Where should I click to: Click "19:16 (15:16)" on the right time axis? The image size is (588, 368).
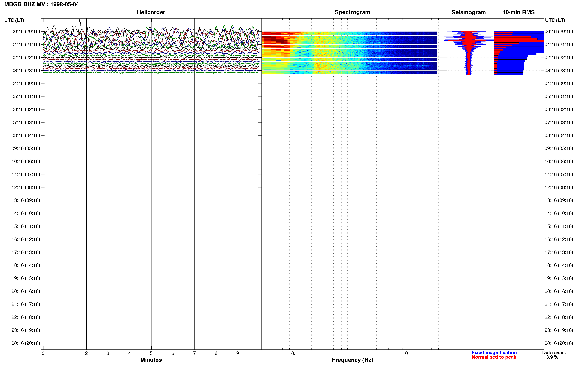[x=559, y=278]
